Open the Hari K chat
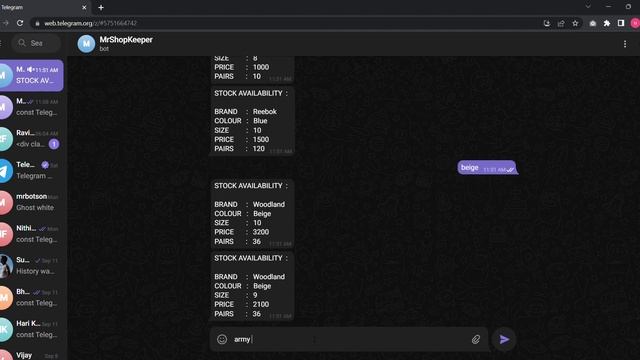Screen dimensions: 640x360 point(32,330)
